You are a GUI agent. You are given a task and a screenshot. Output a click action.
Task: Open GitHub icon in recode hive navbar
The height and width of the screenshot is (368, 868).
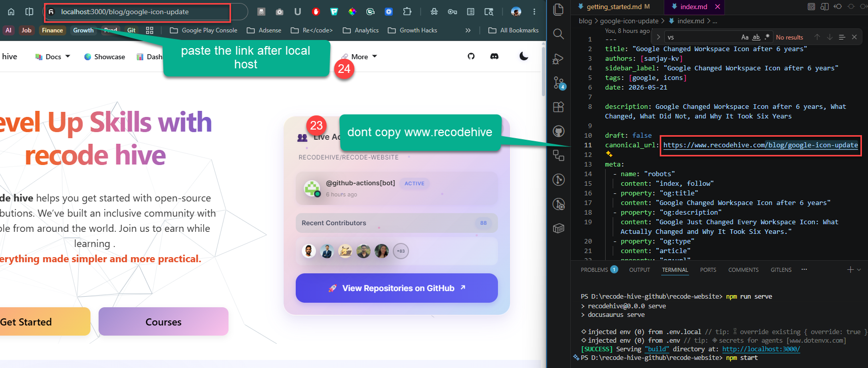[471, 56]
